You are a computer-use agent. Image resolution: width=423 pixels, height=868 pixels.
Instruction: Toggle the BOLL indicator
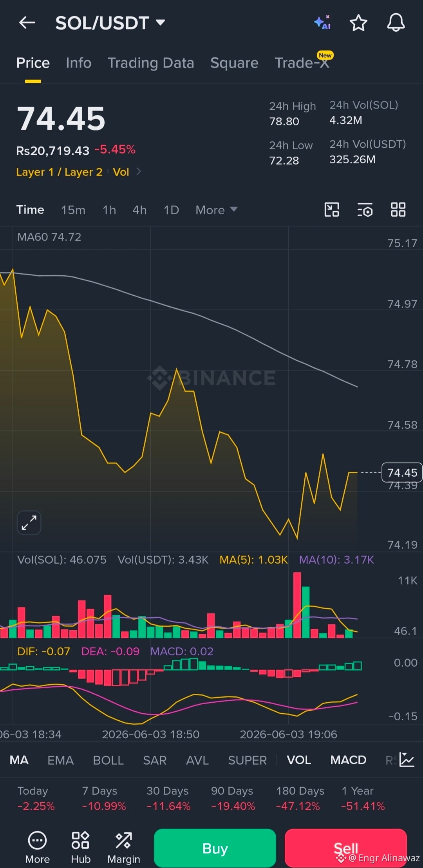coord(108,760)
